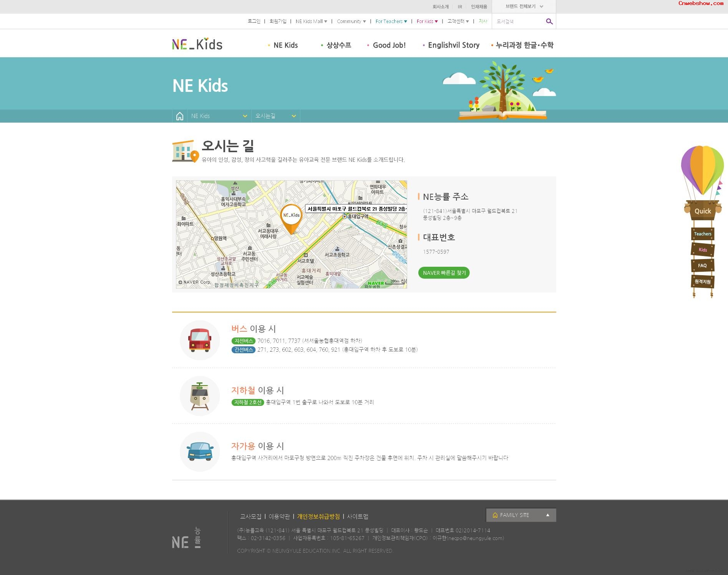Click the hot air balloon graphic
The width and height of the screenshot is (728, 575).
703,171
